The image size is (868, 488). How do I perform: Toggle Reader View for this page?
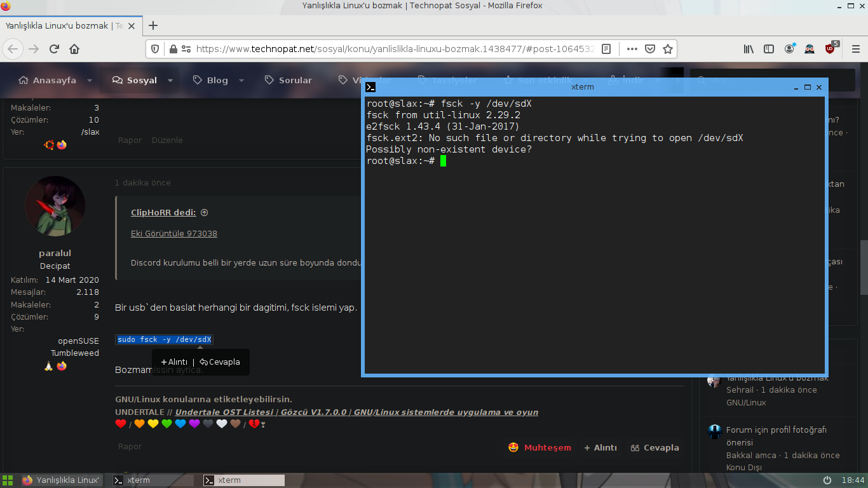point(606,49)
